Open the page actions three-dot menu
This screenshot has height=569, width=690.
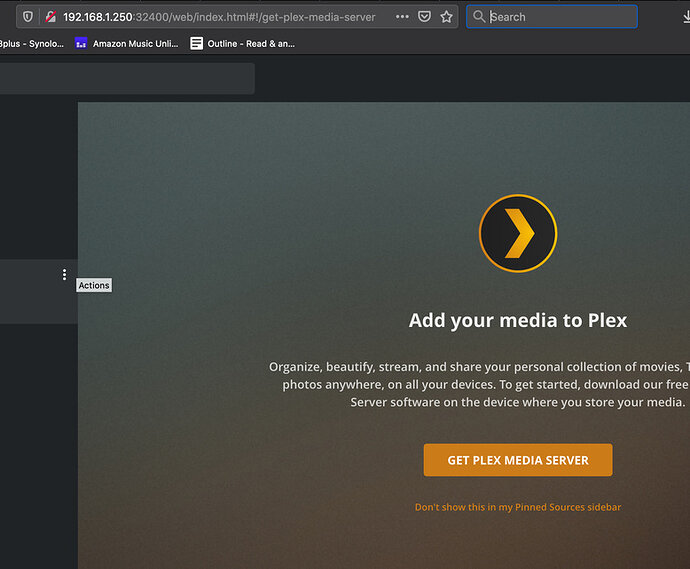coord(402,17)
